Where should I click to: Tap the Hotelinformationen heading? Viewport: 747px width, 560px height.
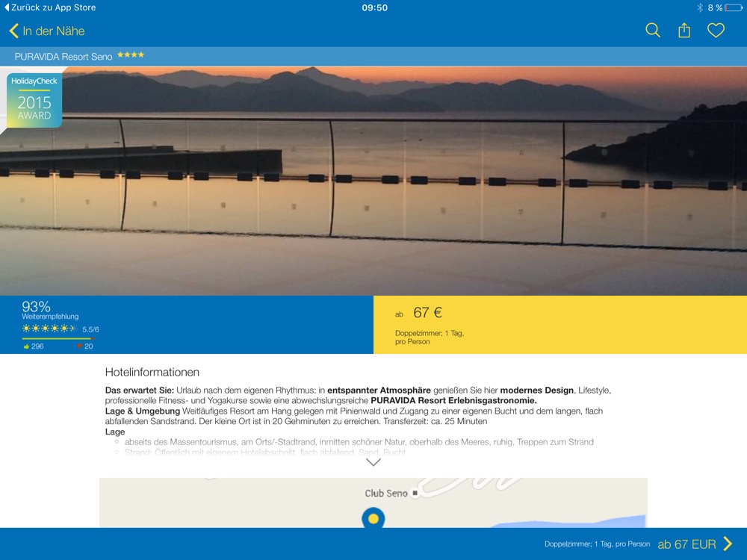click(x=152, y=372)
